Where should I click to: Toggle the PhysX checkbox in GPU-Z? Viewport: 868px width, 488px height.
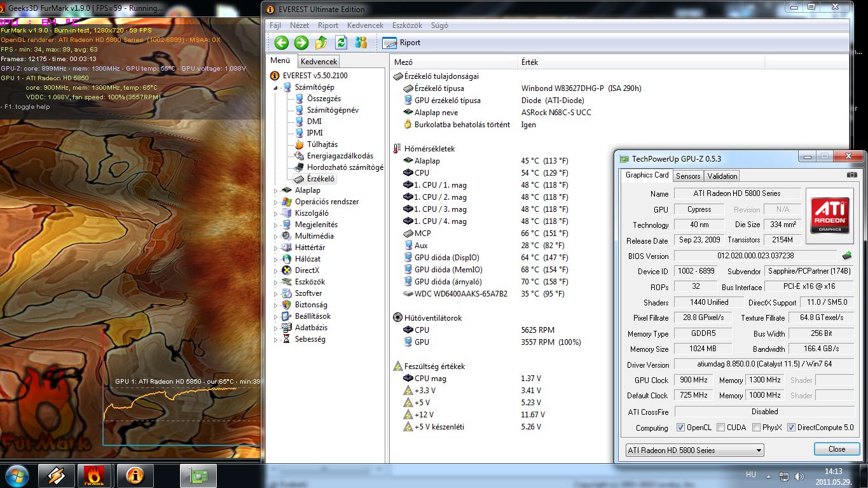[757, 428]
